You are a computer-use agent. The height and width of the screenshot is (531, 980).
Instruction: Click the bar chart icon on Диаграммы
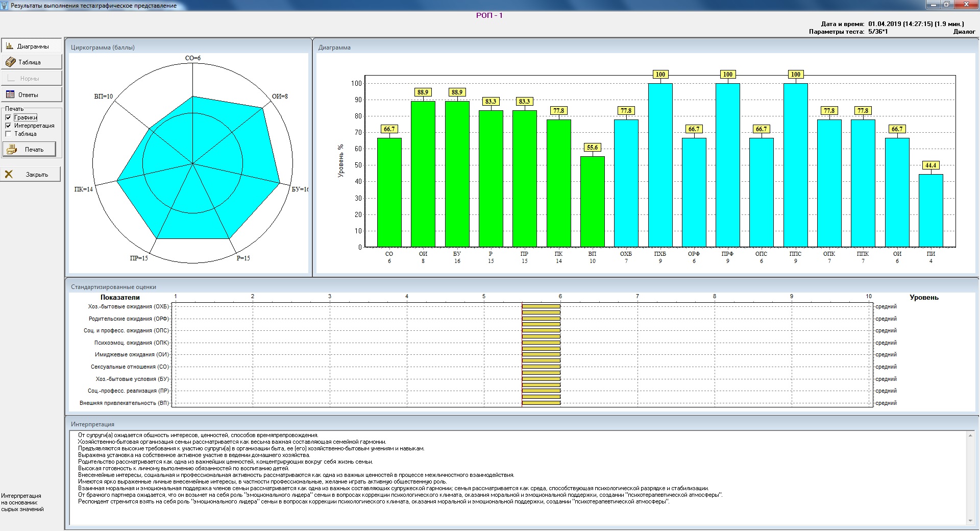coord(9,46)
